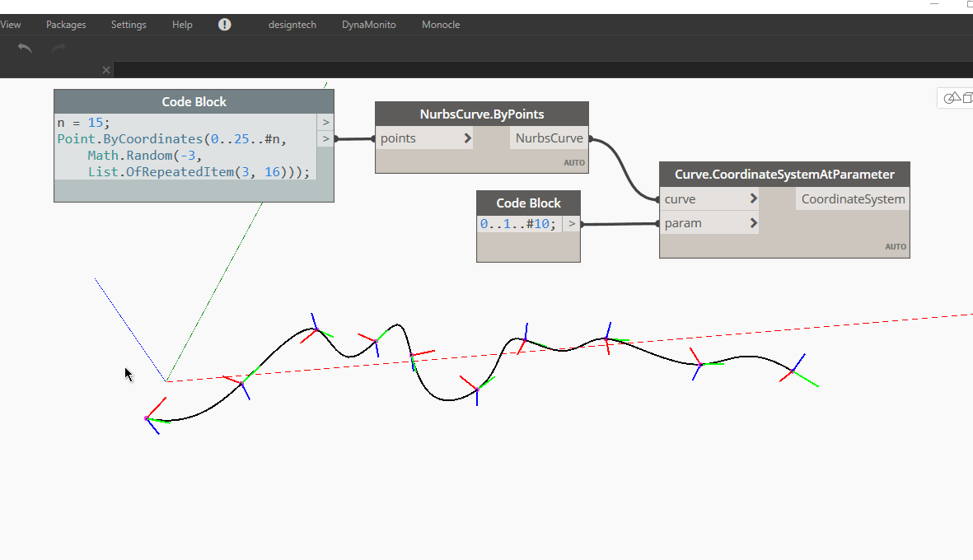The width and height of the screenshot is (973, 560).
Task: Click the CoordinateSystem output port
Action: (853, 199)
